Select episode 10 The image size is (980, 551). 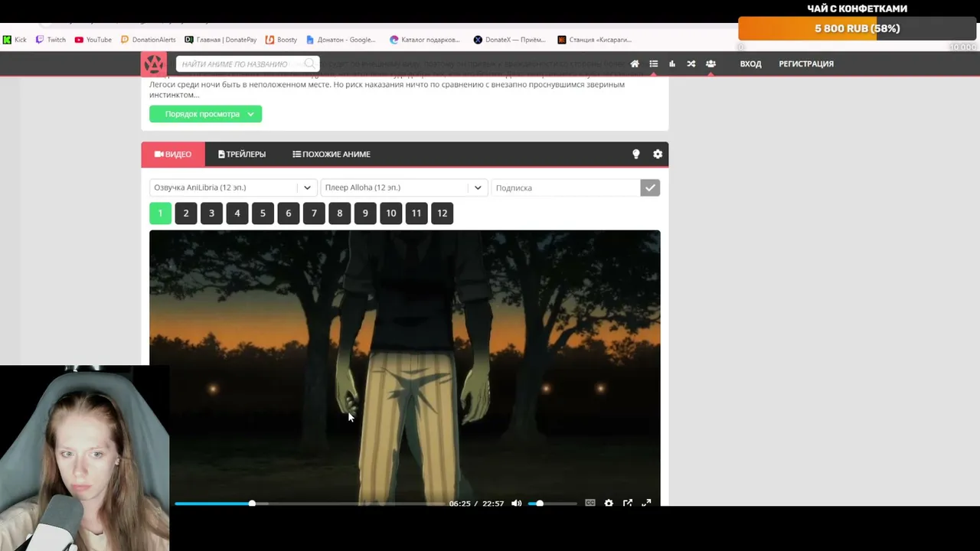[391, 213]
